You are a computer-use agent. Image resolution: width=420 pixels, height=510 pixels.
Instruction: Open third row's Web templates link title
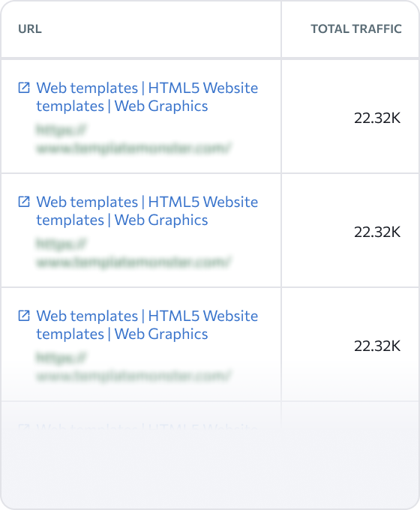[x=147, y=325]
